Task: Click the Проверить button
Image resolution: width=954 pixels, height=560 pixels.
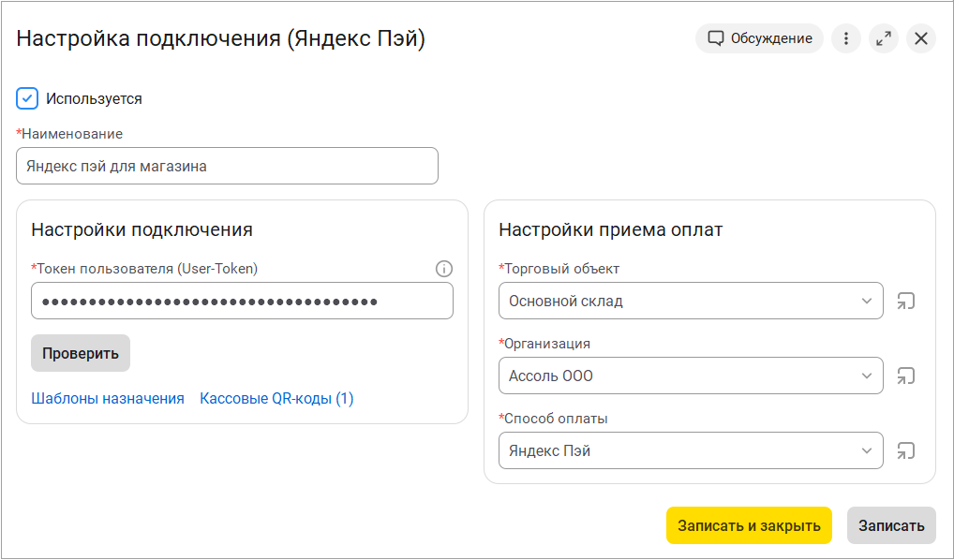Action: click(x=81, y=353)
